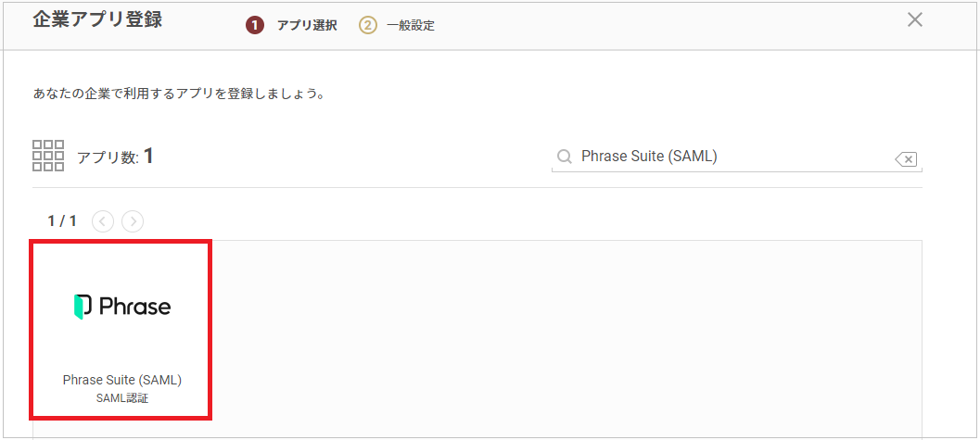Screen dimensions: 980x440
Task: Select the Phrase logo thumbnail
Action: (121, 307)
